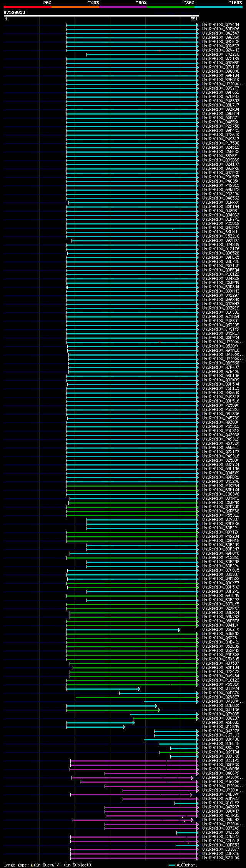The image size is (246, 868).
Task: Select the UniRef100_P49284 label
Action: point(221,537)
